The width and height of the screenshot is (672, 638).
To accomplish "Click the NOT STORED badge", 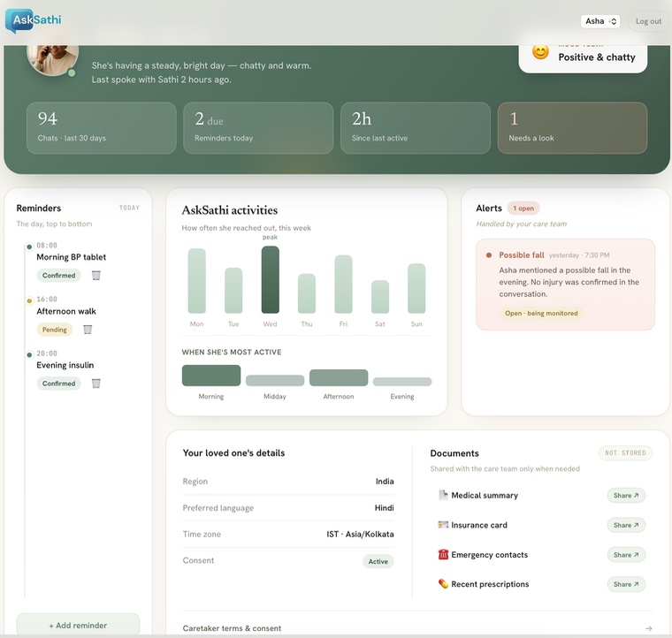I will (x=625, y=453).
